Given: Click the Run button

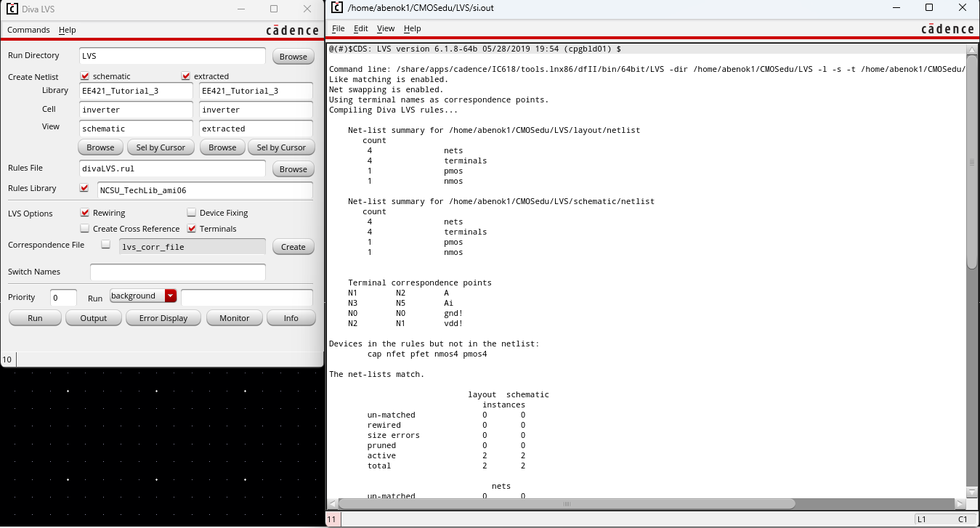Looking at the screenshot, I should pyautogui.click(x=35, y=318).
